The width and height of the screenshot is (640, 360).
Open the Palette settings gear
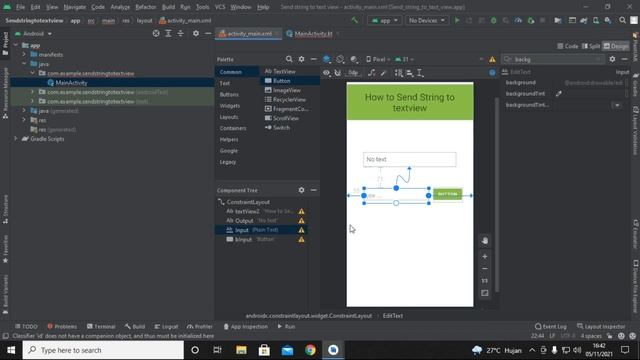point(301,59)
